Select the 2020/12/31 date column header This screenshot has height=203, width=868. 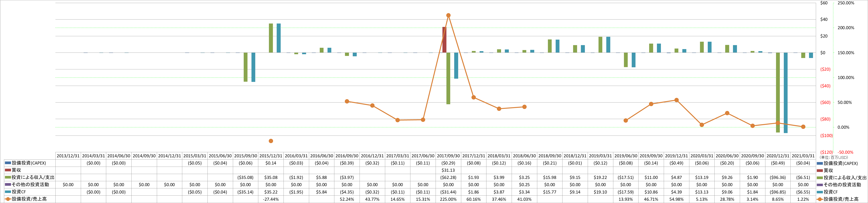pos(778,156)
